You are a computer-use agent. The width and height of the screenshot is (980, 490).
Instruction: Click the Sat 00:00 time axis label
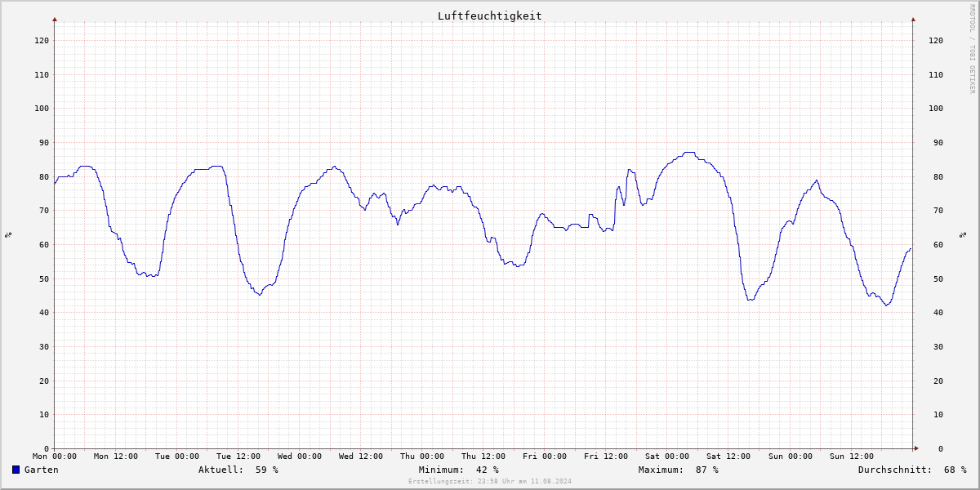point(667,457)
